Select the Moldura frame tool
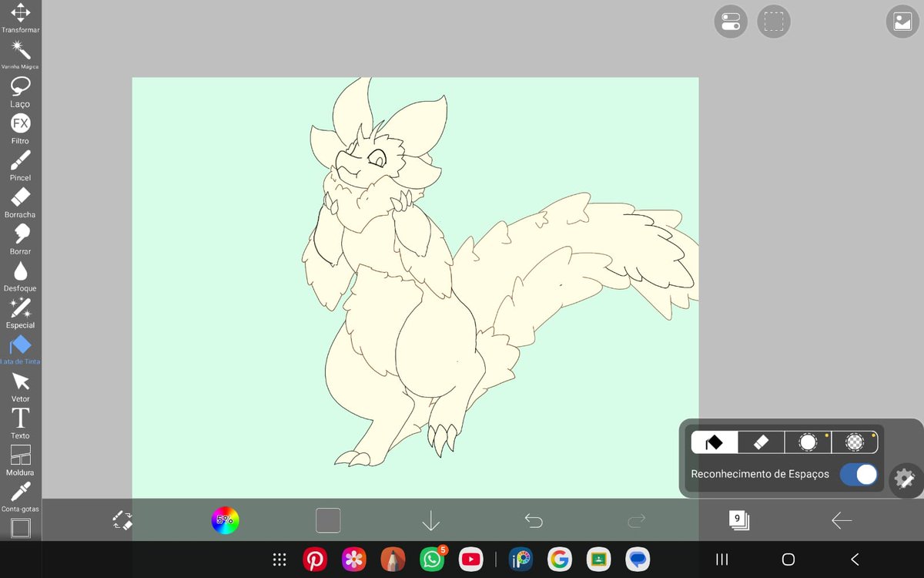The image size is (924, 578). coord(20,460)
